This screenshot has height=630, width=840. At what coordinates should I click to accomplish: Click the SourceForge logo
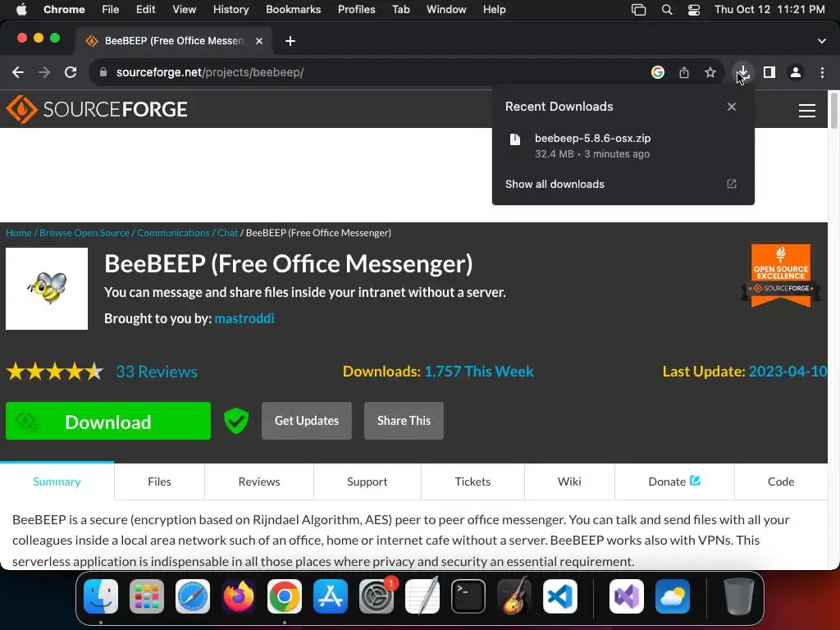click(x=97, y=109)
